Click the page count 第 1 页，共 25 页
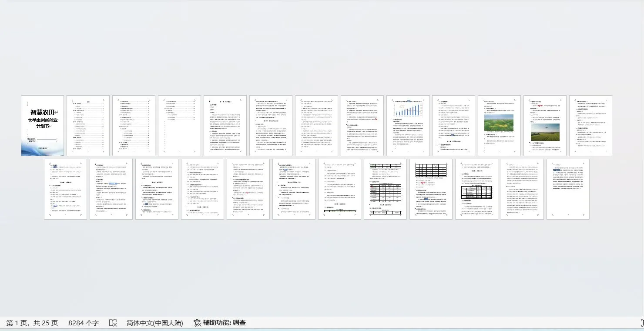This screenshot has height=331, width=644. (32, 323)
